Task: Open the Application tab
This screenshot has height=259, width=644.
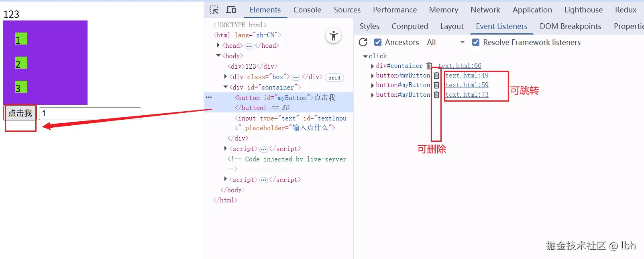Action: (532, 10)
